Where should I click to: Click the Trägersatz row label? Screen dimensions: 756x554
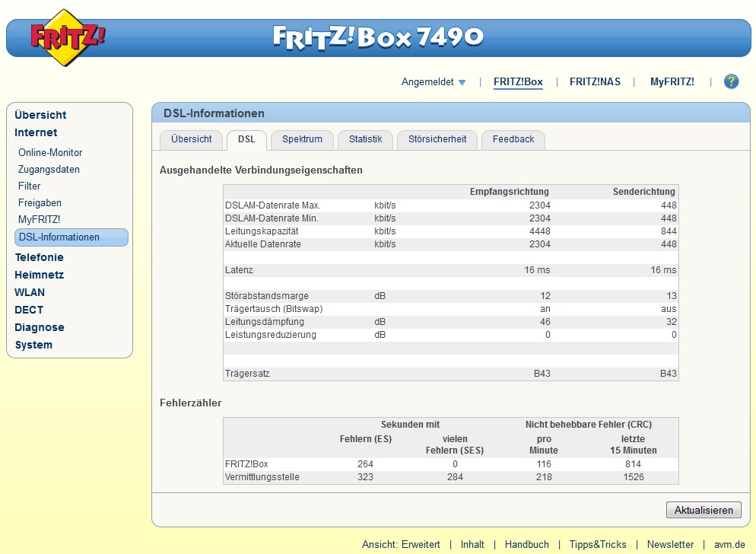pyautogui.click(x=247, y=374)
